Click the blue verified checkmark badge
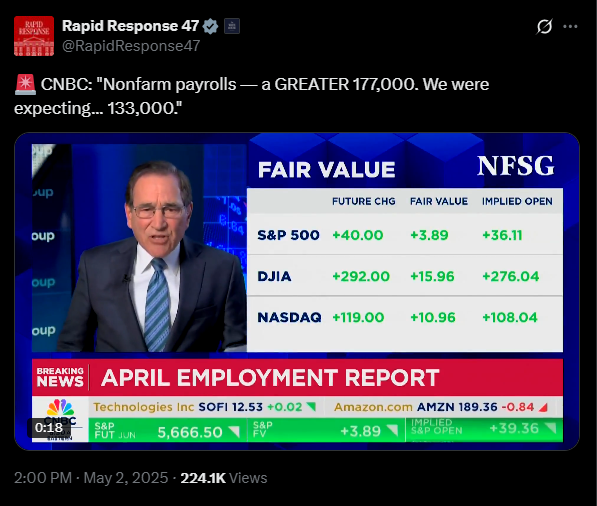The image size is (597, 506). coord(210,26)
